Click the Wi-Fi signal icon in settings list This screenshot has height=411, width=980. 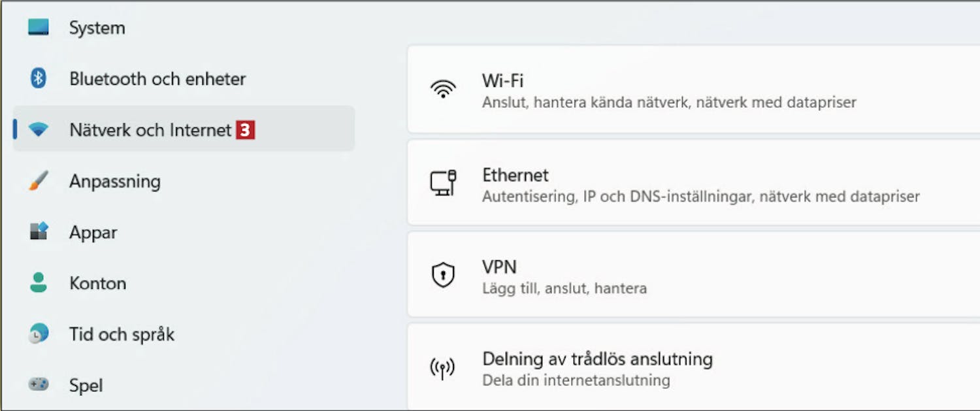tap(443, 90)
